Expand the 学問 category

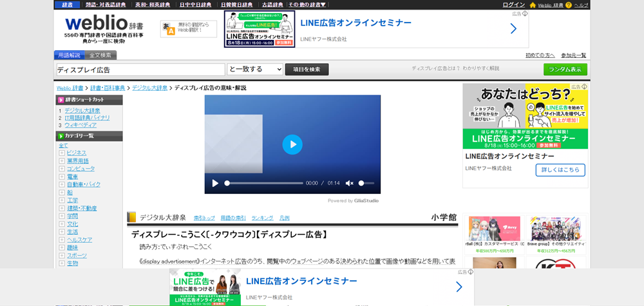click(x=62, y=216)
